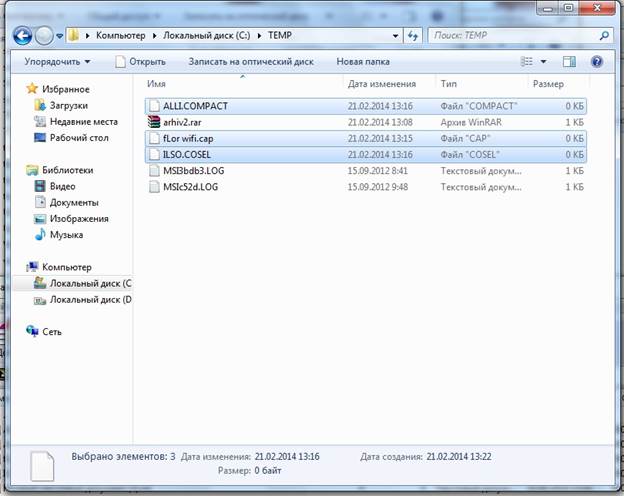Open the Документы library
The width and height of the screenshot is (624, 496).
[x=74, y=203]
